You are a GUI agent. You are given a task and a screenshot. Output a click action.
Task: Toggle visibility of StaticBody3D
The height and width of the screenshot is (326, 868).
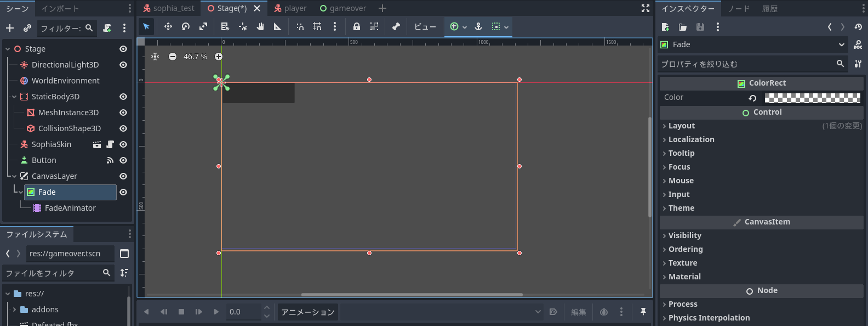(x=123, y=97)
